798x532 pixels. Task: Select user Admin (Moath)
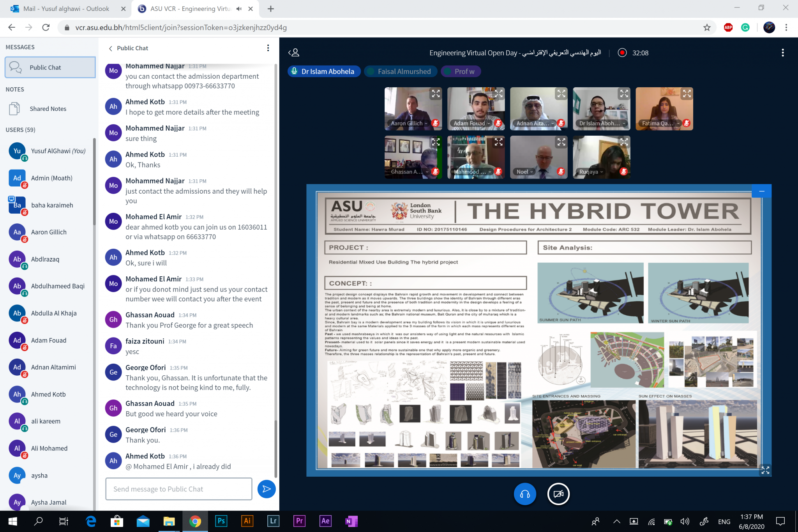pos(49,178)
